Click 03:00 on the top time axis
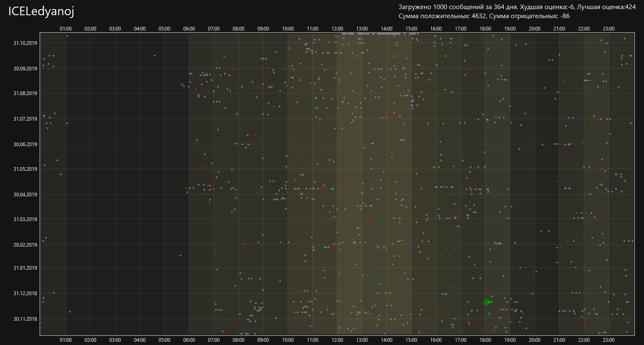Image resolution: width=644 pixels, height=345 pixels. click(115, 29)
